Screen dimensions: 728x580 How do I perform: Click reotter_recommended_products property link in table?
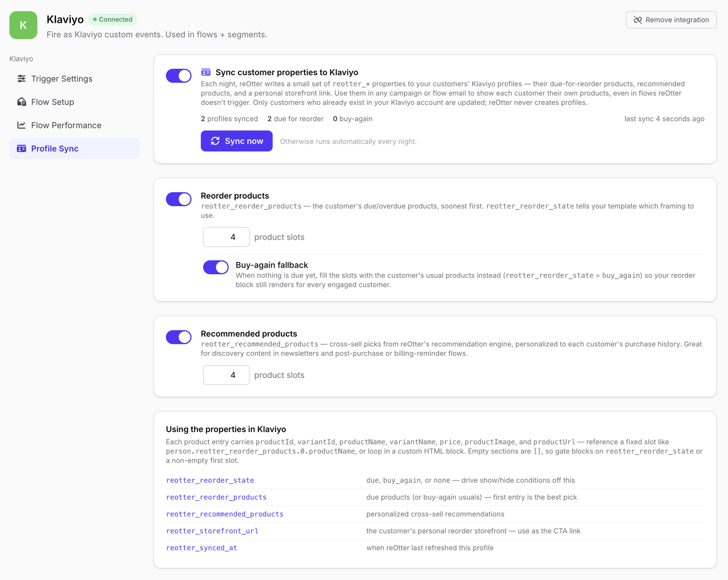(x=225, y=514)
